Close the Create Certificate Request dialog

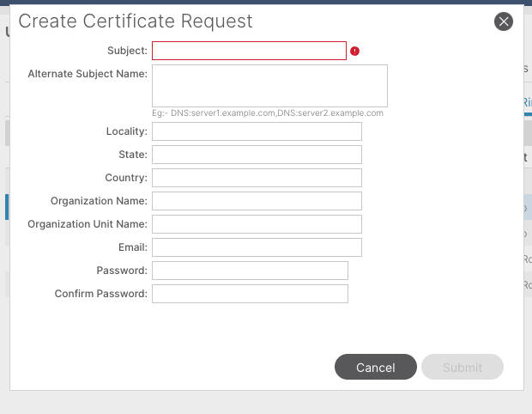point(504,21)
